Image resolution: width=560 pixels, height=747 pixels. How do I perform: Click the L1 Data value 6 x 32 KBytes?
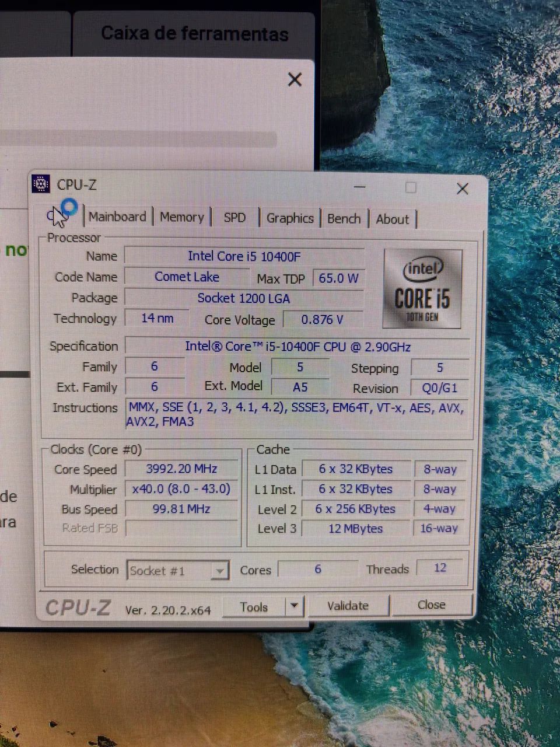356,469
